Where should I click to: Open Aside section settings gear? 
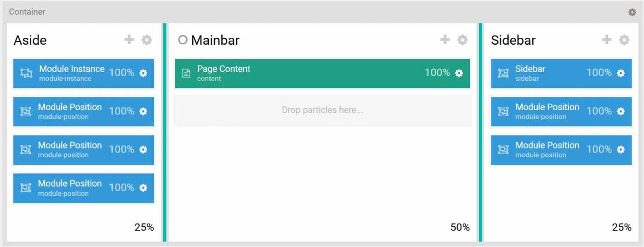click(x=147, y=40)
